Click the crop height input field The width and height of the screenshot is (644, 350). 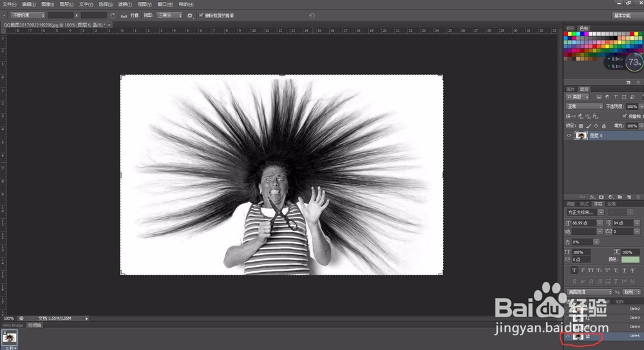[93, 15]
